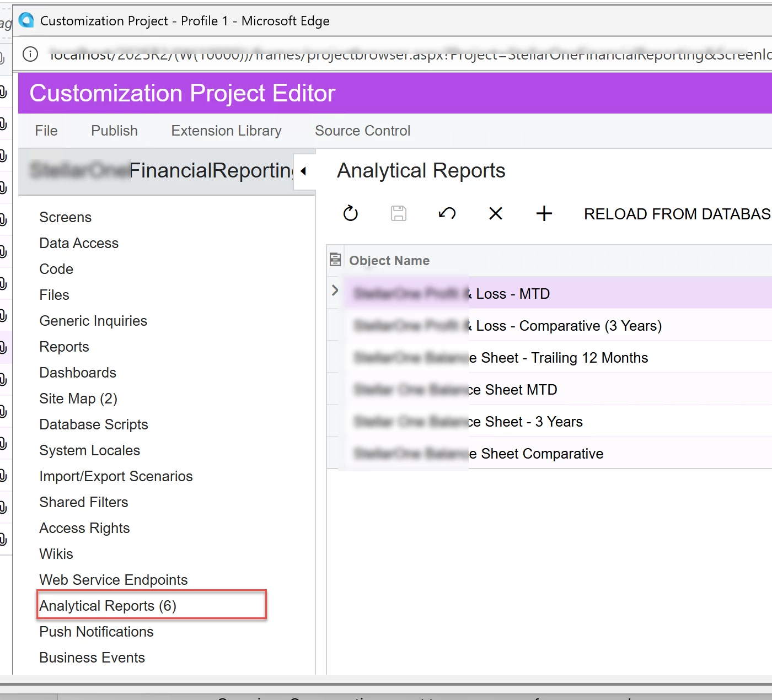
Task: Click RELOAD FROM DATABASE button
Action: click(x=677, y=214)
